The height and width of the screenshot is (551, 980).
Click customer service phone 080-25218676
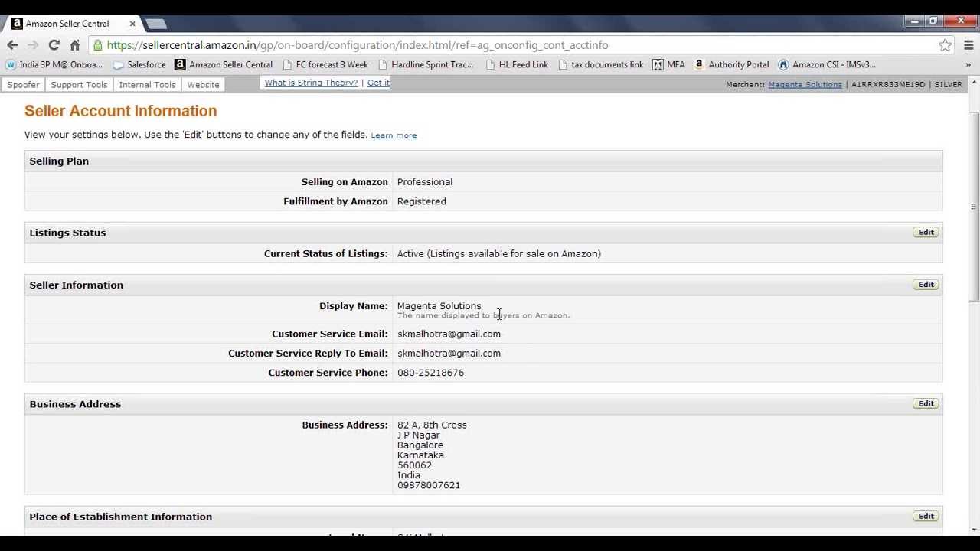[430, 373]
